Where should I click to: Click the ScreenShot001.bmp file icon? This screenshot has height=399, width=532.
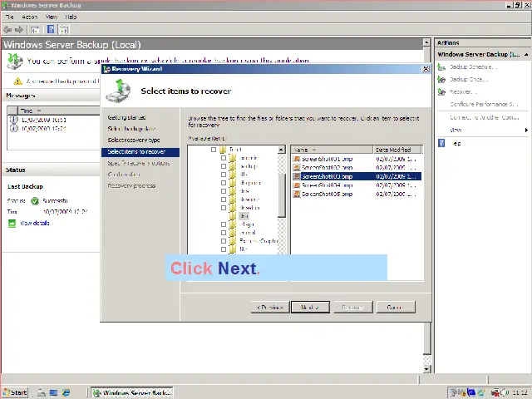tap(297, 159)
